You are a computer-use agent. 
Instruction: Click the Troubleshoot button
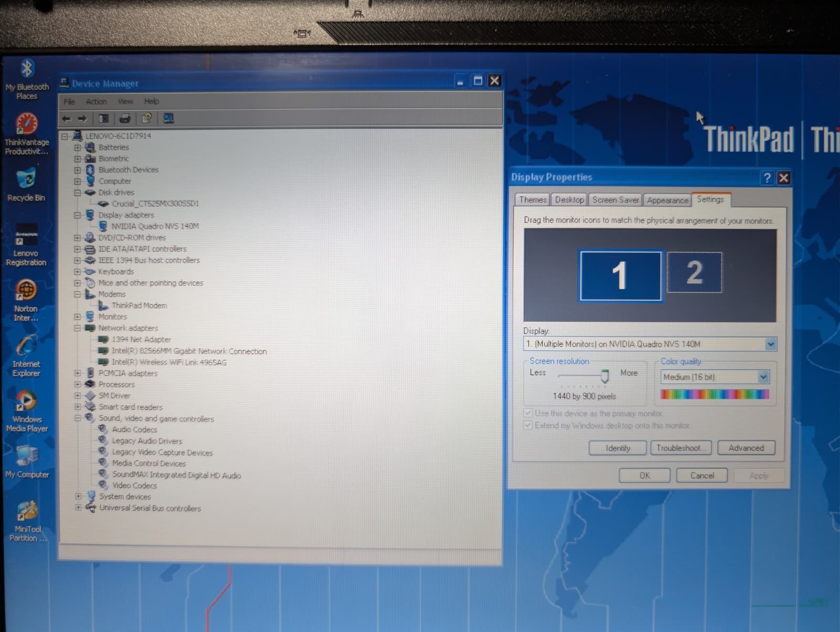coord(681,448)
